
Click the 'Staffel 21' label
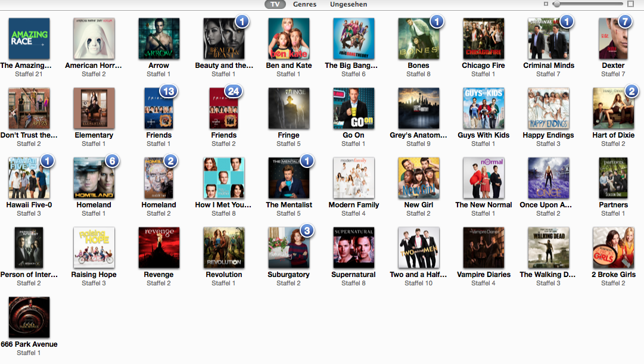(29, 74)
